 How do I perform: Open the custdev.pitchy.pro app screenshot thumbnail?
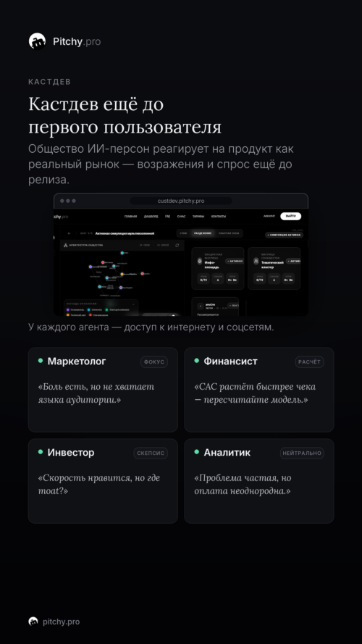coord(181,255)
